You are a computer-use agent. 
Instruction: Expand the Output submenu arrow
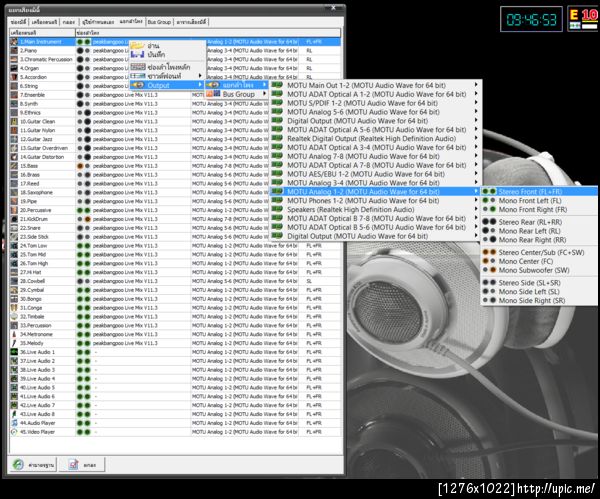point(200,85)
